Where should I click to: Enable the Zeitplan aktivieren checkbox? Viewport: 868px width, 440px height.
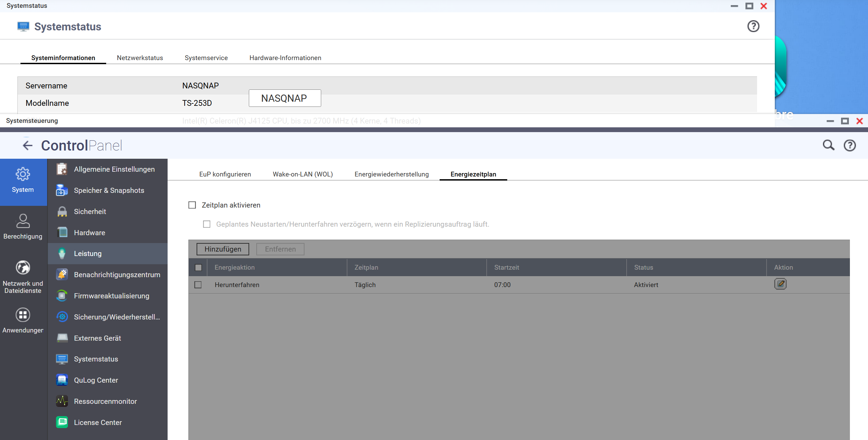point(193,205)
